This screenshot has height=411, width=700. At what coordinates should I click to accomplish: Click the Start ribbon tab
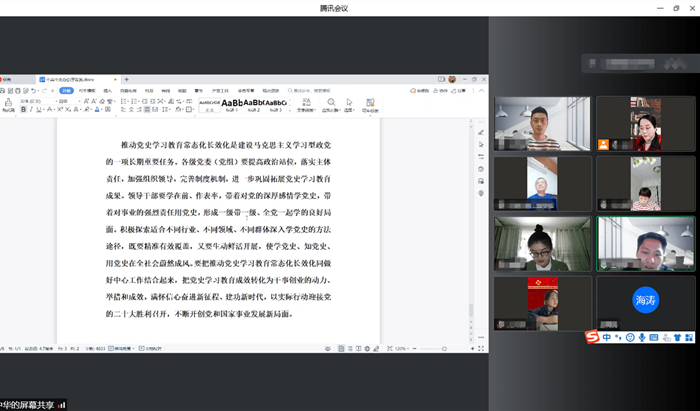click(x=67, y=91)
